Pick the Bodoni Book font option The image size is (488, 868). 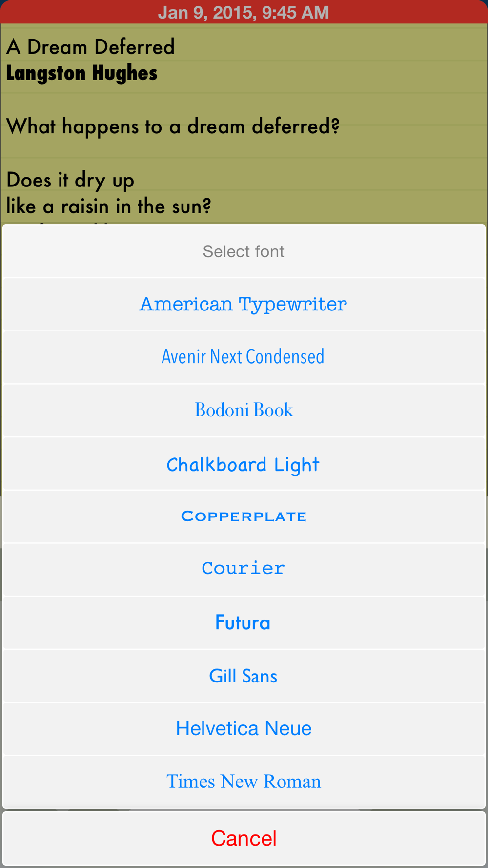pyautogui.click(x=244, y=411)
